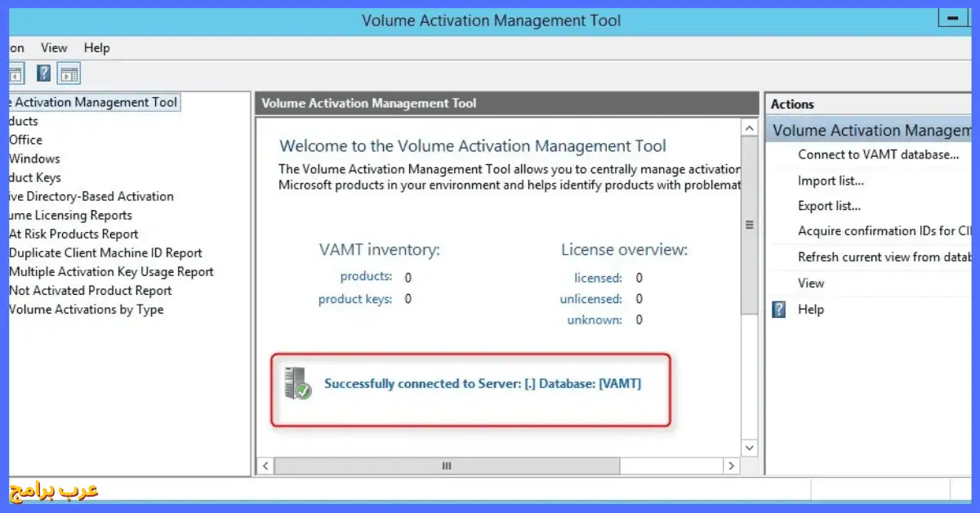Click Connect to VAMT database action
Image resolution: width=980 pixels, height=513 pixels.
pos(878,154)
